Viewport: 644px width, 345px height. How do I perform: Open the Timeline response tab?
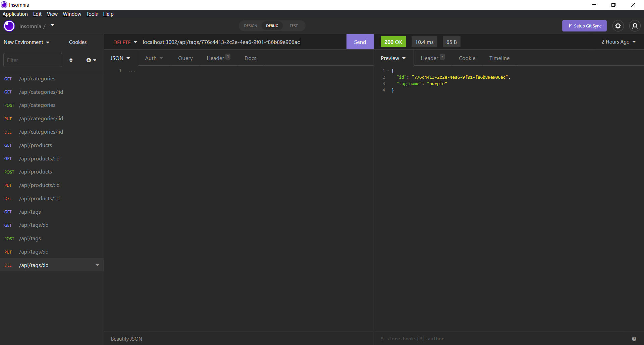pos(499,58)
